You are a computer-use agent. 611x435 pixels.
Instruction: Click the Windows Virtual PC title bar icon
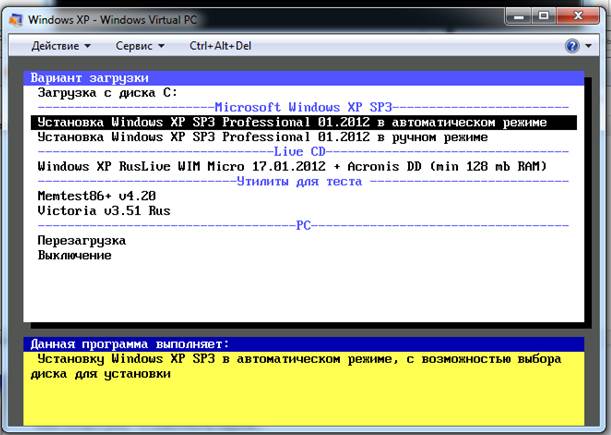pyautogui.click(x=16, y=19)
